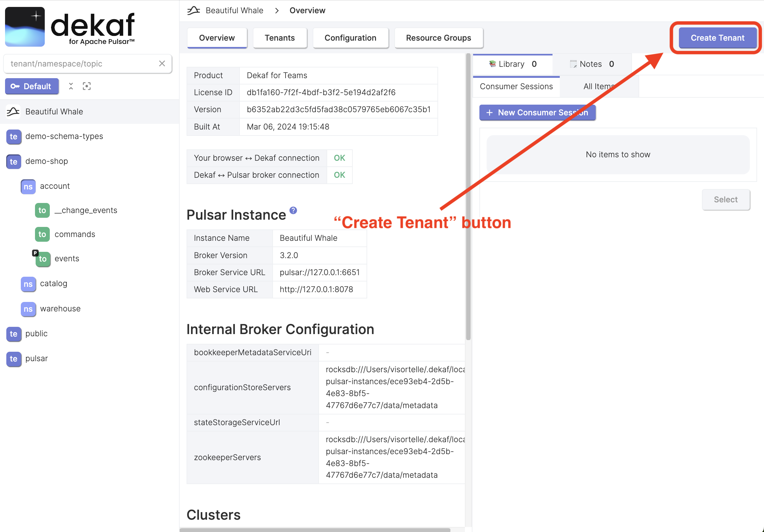Select the events topic
This screenshot has height=532, width=764.
tap(67, 258)
